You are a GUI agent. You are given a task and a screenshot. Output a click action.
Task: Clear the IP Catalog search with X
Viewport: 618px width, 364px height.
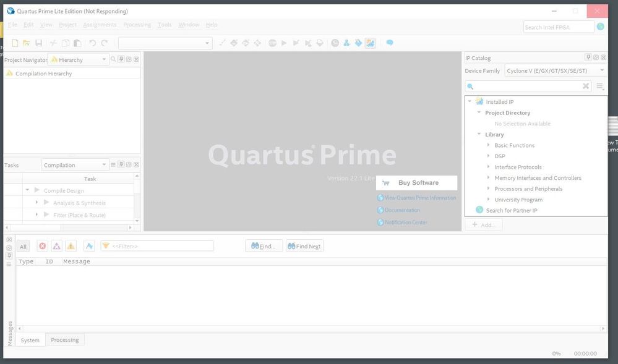[x=586, y=87]
